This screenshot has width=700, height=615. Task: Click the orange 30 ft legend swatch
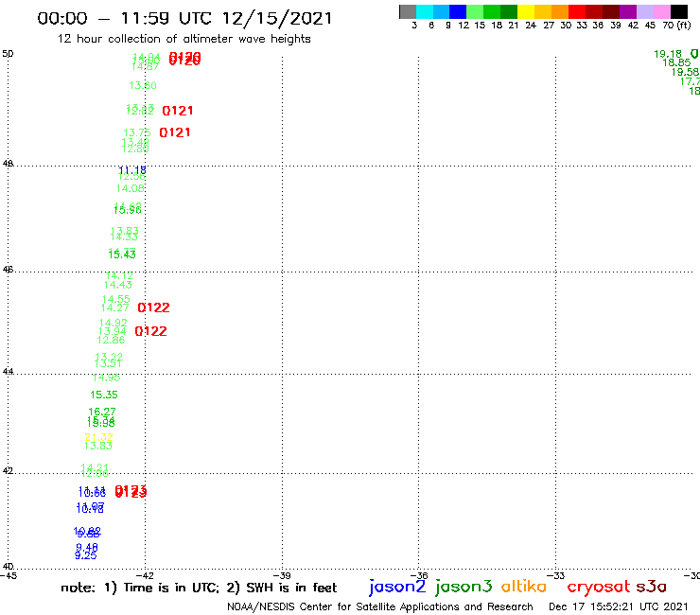click(x=560, y=11)
